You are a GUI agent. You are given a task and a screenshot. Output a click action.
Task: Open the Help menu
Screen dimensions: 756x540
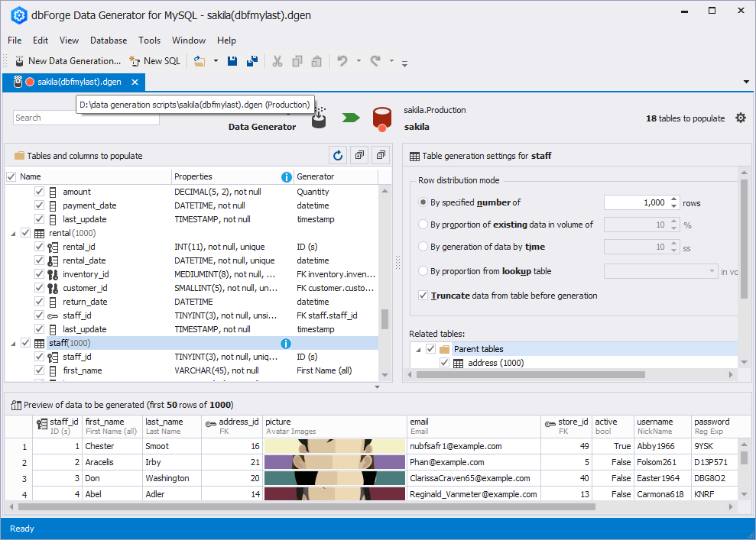tap(226, 40)
